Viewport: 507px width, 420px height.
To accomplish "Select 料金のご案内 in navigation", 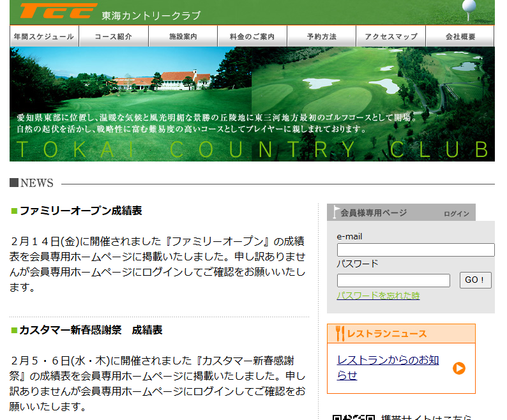I will (252, 36).
